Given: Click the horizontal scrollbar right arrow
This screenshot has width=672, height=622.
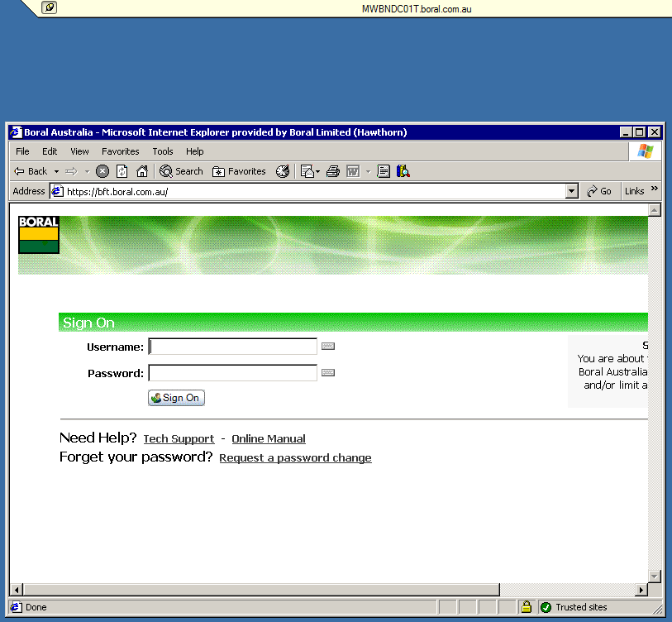Looking at the screenshot, I should (x=641, y=590).
